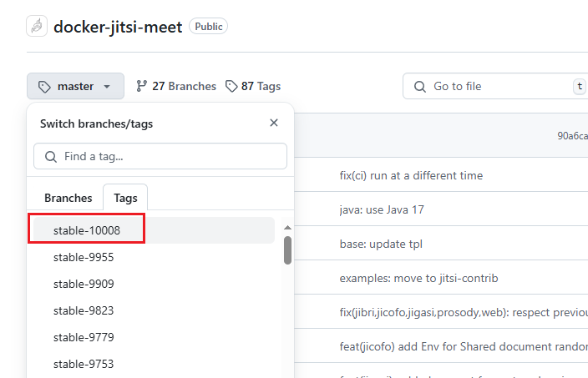
Task: Open commit 'examples: move to jitsi-contrib'
Action: tap(419, 279)
